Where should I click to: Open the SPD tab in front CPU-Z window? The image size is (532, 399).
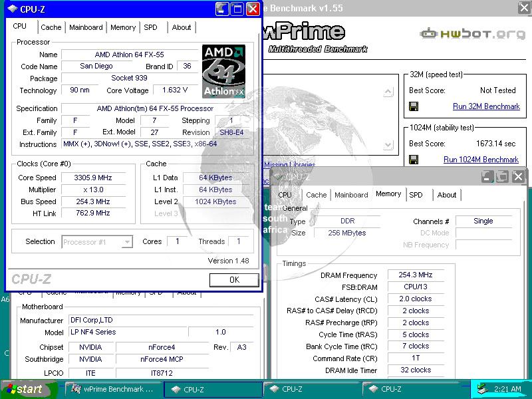150,27
